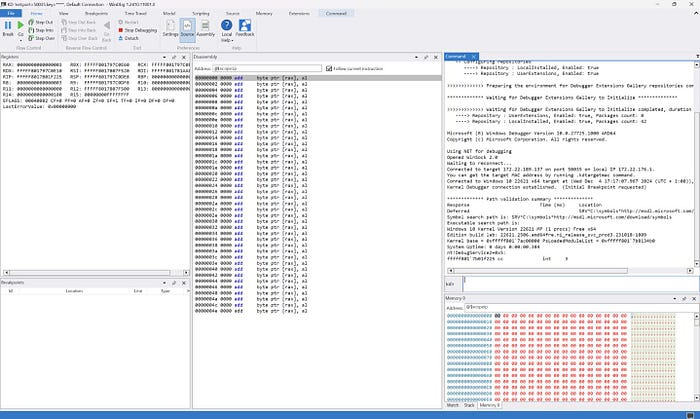700x419 pixels.
Task: Click Command output horizontal scroll right arrow
Action: pyautogui.click(x=690, y=271)
